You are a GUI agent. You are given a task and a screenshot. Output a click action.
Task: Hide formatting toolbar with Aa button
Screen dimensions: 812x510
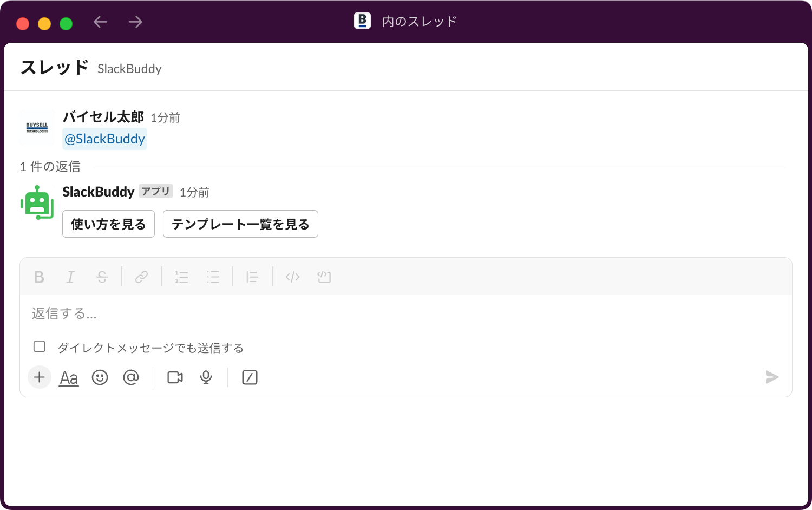coord(69,377)
